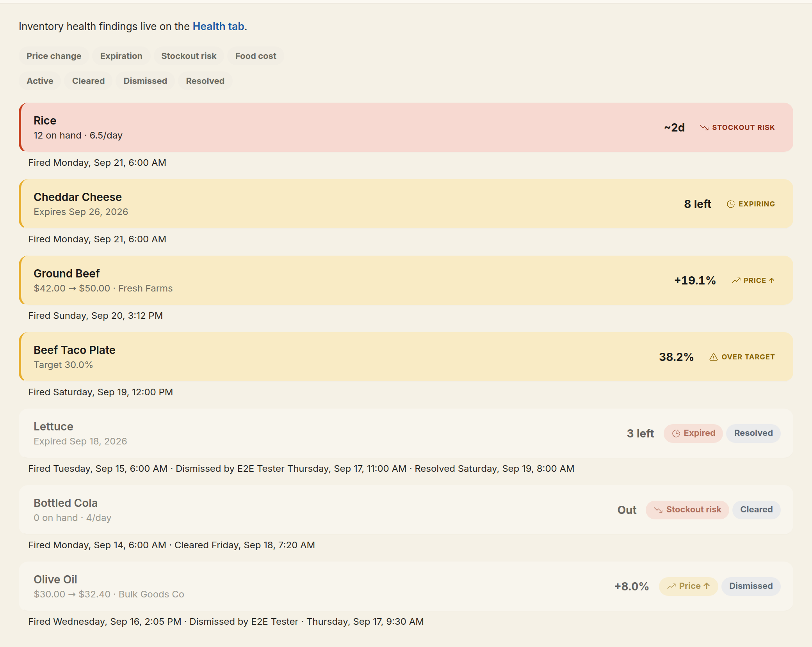Toggle the Expiration filter chip

pos(121,56)
